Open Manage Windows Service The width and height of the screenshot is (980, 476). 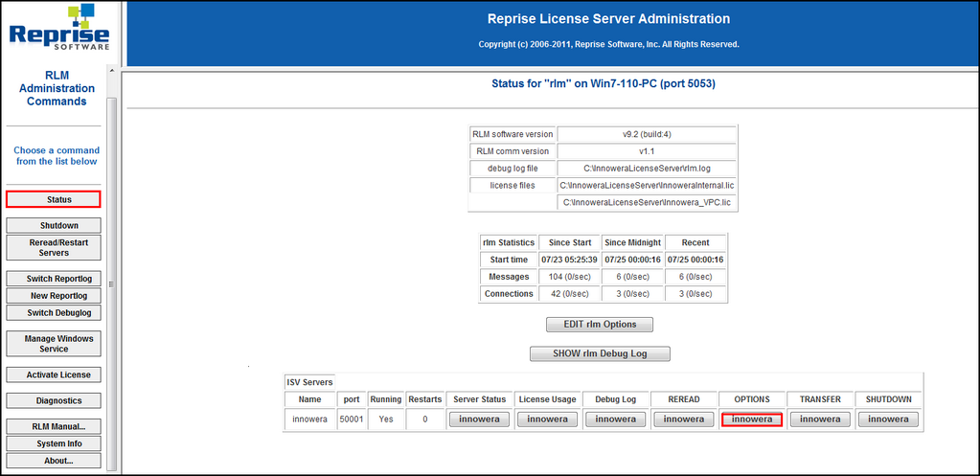coord(53,344)
